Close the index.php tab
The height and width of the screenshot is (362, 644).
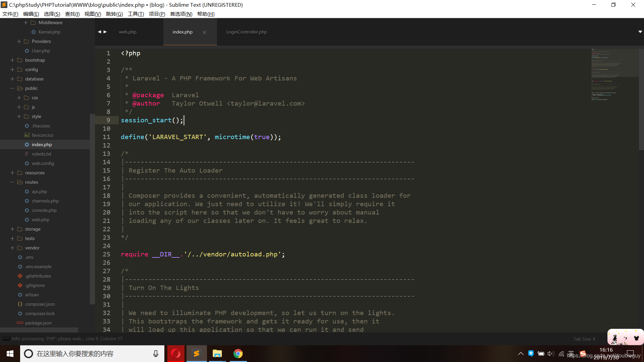pyautogui.click(x=204, y=32)
